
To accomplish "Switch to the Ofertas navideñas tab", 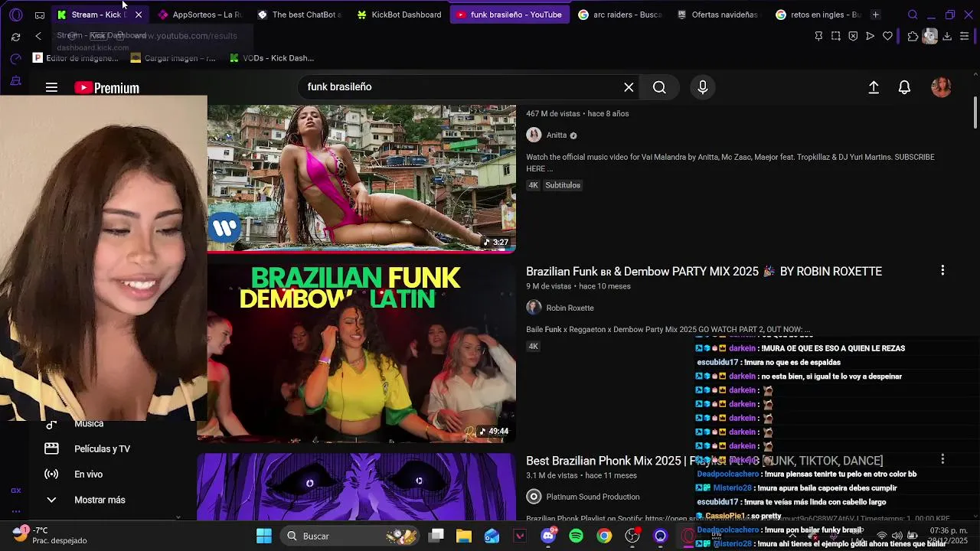I will (x=720, y=15).
